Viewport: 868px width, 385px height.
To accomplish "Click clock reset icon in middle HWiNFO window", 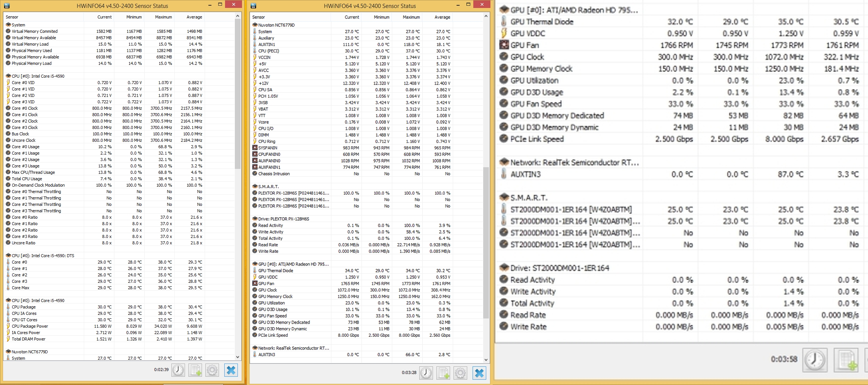I will click(426, 373).
